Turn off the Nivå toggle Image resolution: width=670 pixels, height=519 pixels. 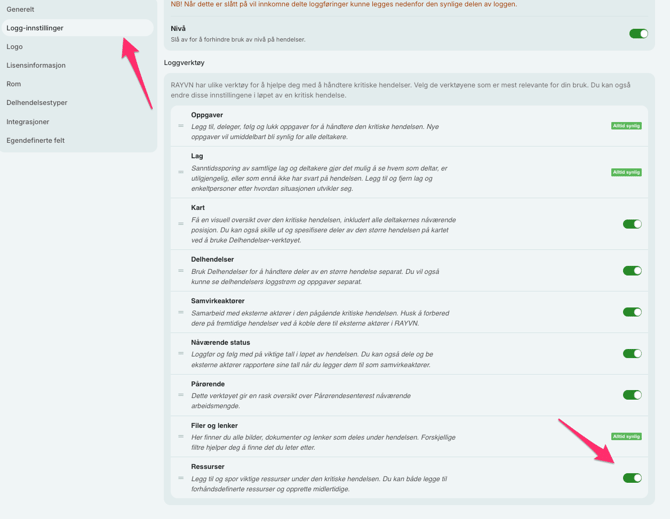click(x=638, y=34)
